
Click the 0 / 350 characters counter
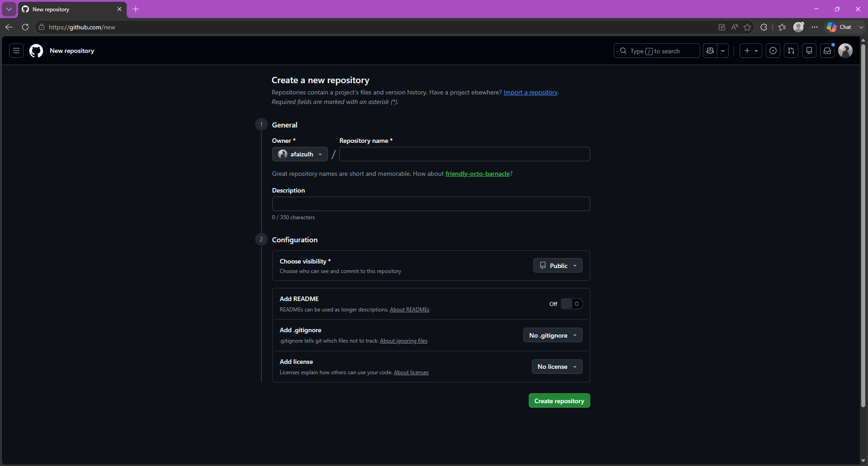[293, 217]
